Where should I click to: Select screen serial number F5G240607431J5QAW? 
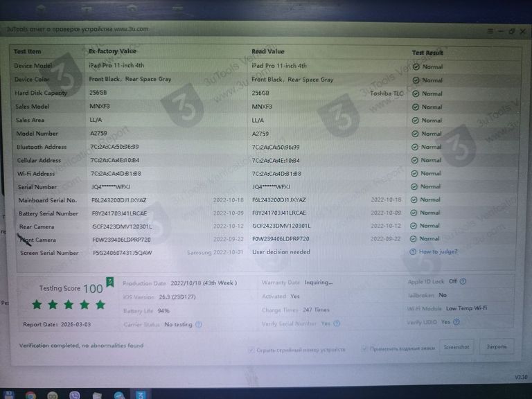(122, 253)
